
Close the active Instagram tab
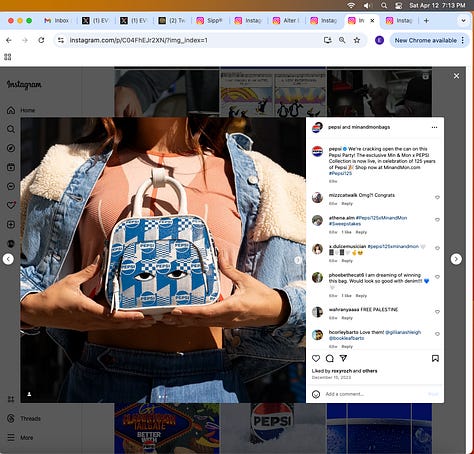(372, 21)
